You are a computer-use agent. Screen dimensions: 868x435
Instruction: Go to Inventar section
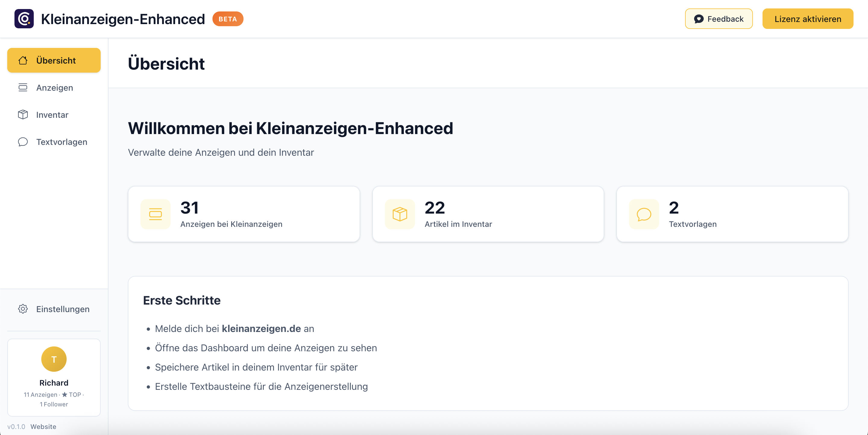(52, 115)
